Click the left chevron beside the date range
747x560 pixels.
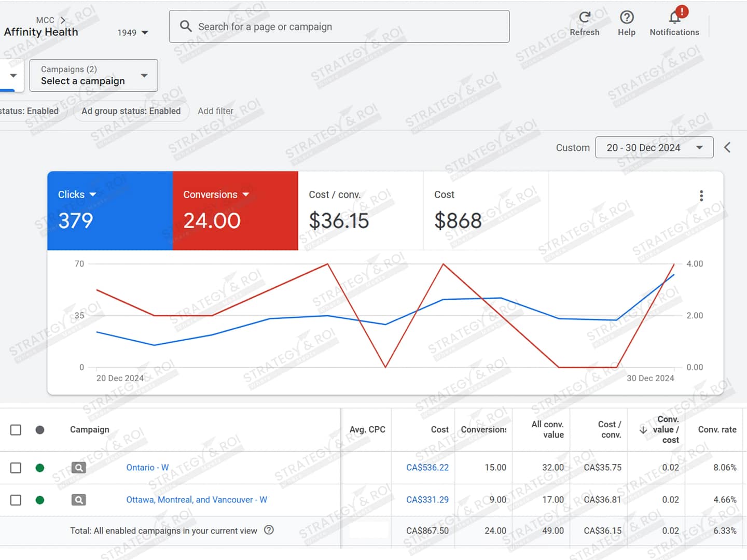coord(727,148)
